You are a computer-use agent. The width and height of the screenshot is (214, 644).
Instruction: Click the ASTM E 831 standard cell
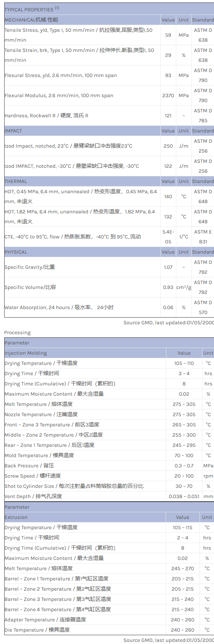pos(203,237)
